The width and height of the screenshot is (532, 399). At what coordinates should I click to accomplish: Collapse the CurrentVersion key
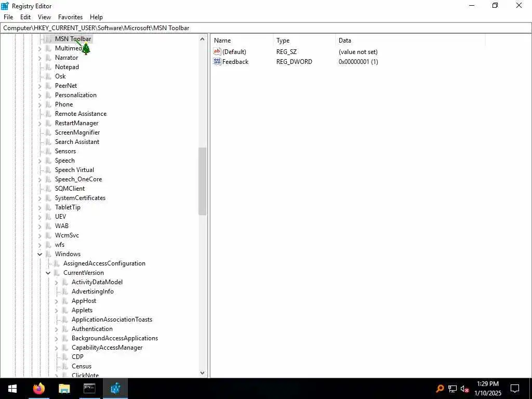tap(48, 273)
